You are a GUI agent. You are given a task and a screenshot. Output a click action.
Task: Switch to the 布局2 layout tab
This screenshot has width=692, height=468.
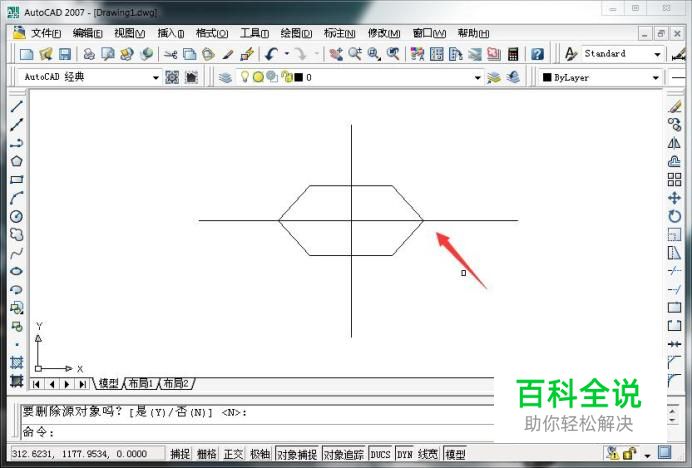[x=176, y=383]
